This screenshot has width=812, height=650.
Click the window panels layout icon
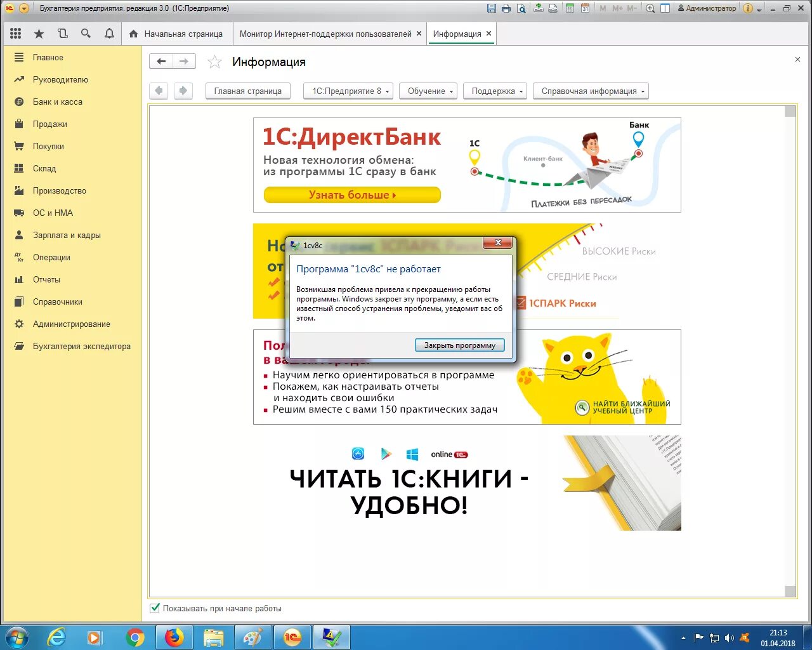[665, 8]
